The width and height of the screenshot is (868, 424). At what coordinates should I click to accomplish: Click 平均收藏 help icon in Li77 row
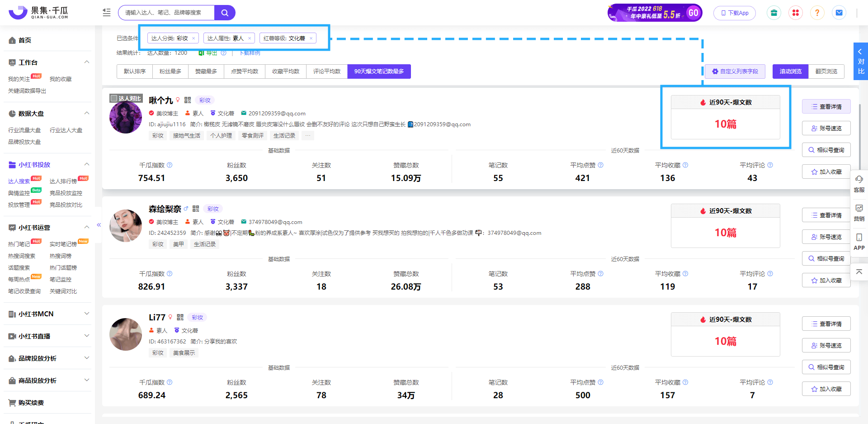685,382
